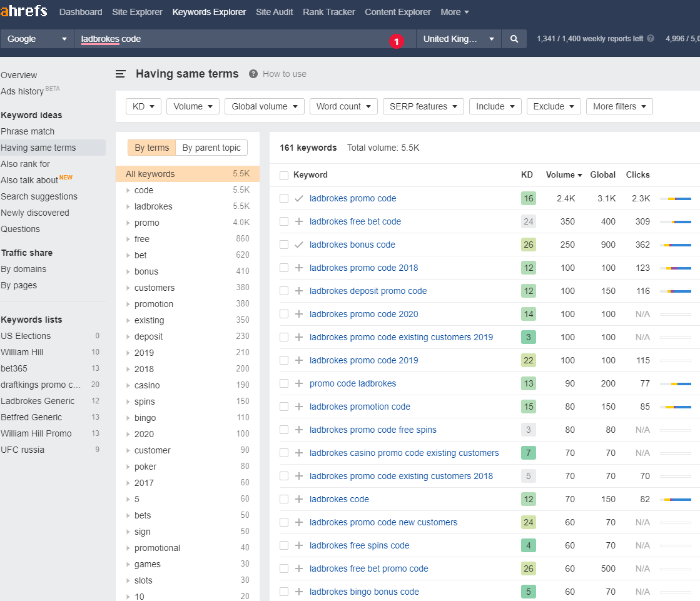
Task: Click plus icon next to ladbrokes code
Action: (298, 499)
